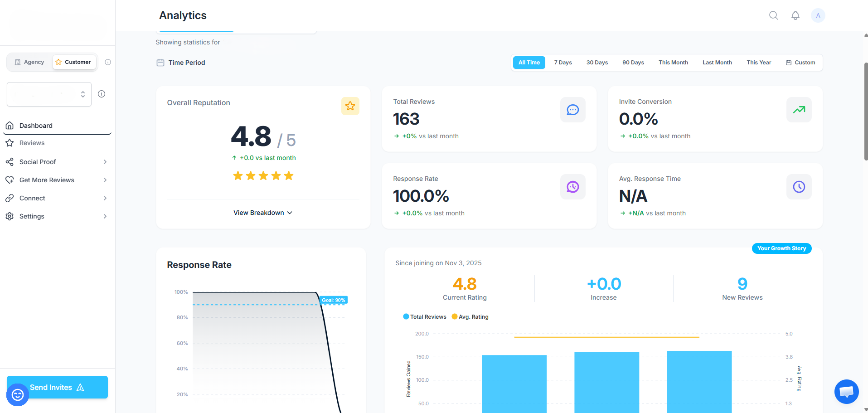Open the support chat bubble
Screen dimensions: 868x413
coord(846,391)
